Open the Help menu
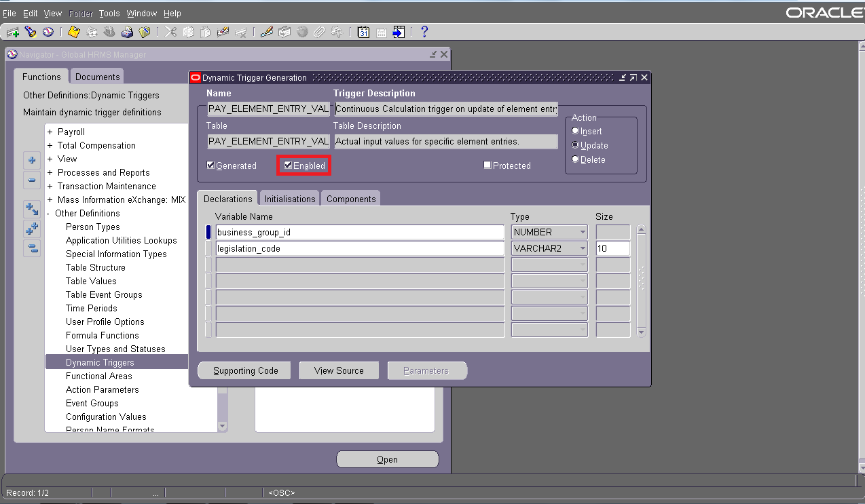865x504 pixels. click(172, 13)
